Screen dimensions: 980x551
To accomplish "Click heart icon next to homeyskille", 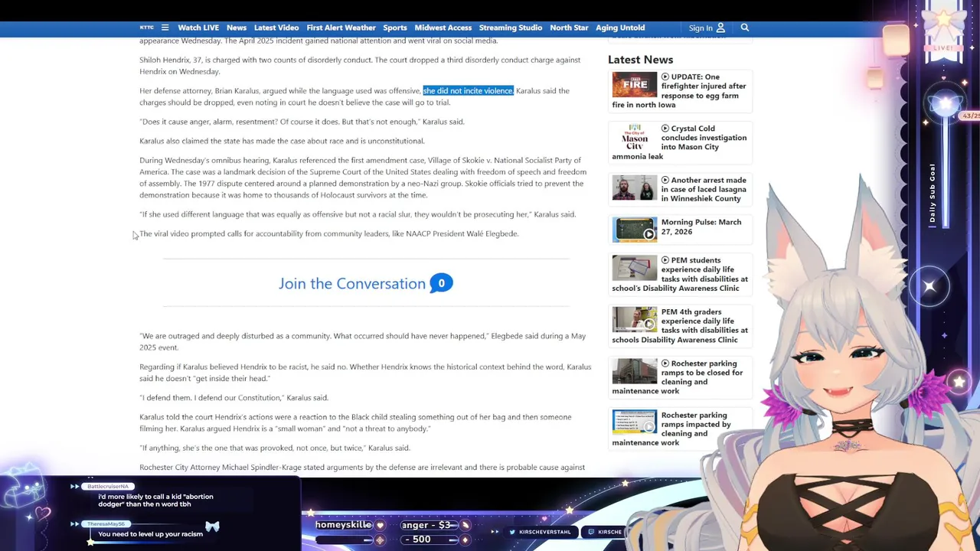I will point(380,526).
